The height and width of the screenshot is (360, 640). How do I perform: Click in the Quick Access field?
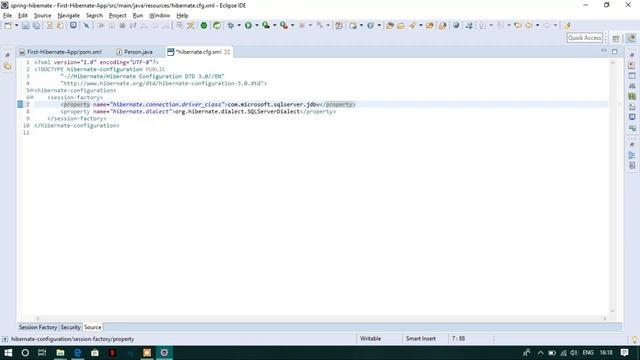point(584,38)
